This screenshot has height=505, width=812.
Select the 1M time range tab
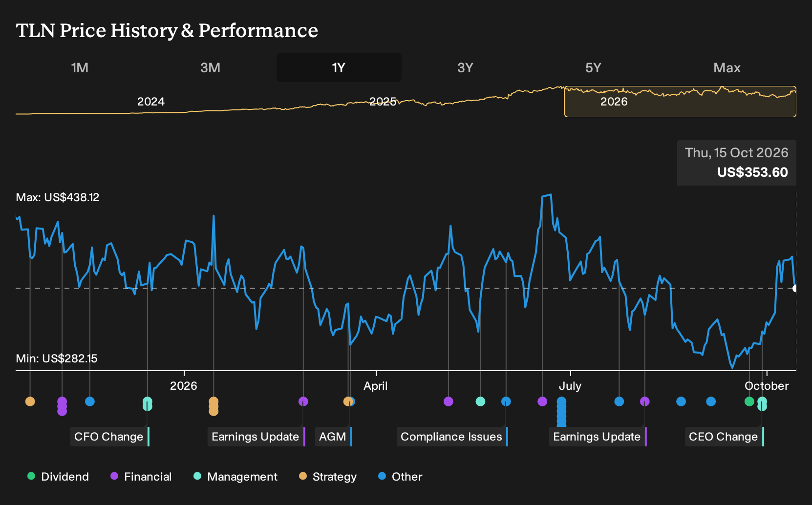coord(80,67)
